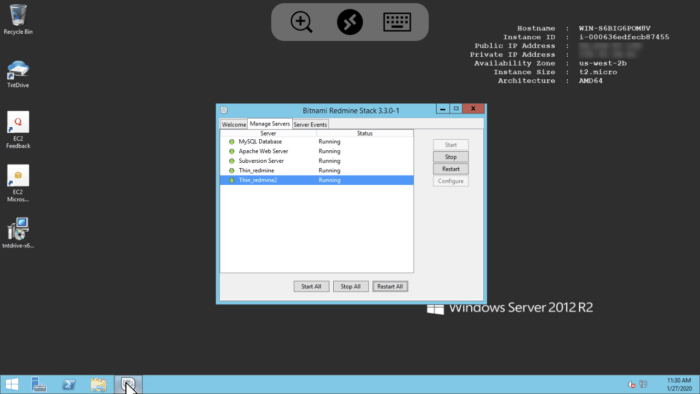Select the TntDrive desktop icon
The height and width of the screenshot is (394, 700).
click(18, 74)
